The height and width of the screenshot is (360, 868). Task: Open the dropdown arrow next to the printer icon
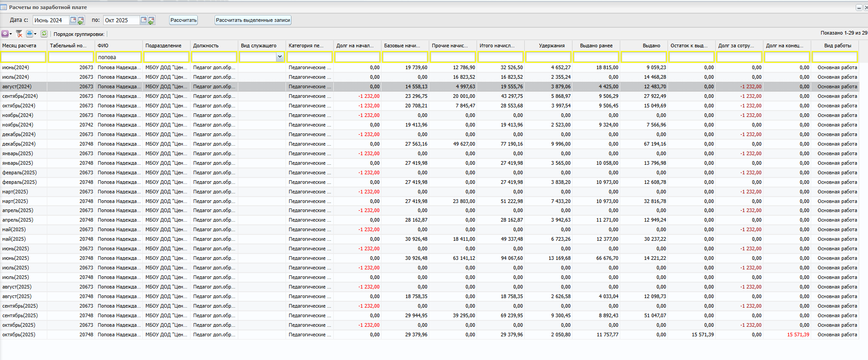click(x=35, y=34)
